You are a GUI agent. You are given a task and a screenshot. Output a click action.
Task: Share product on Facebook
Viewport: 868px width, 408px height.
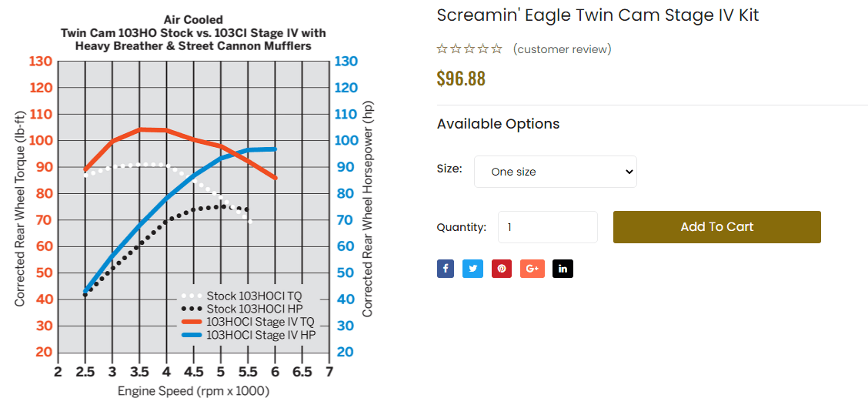click(x=446, y=269)
